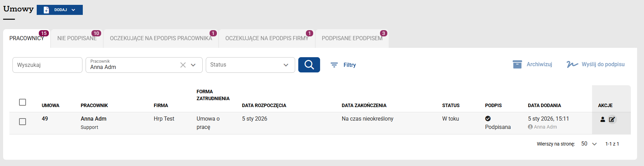Click the edit contract pencil icon
644x166 pixels.
pyautogui.click(x=612, y=119)
